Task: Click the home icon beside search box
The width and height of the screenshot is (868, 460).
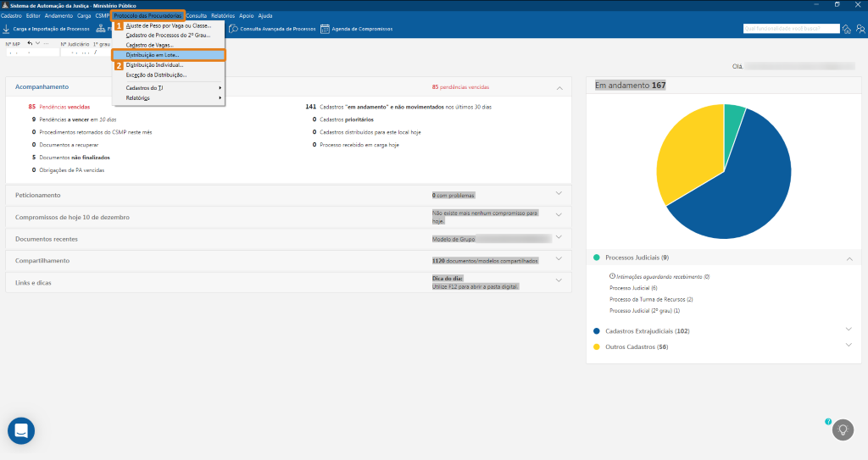Action: coord(846,29)
